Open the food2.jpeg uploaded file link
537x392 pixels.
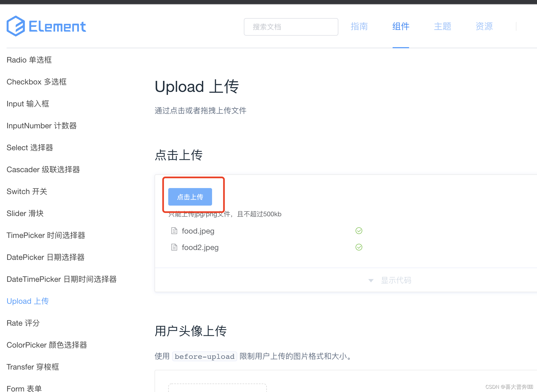(200, 248)
